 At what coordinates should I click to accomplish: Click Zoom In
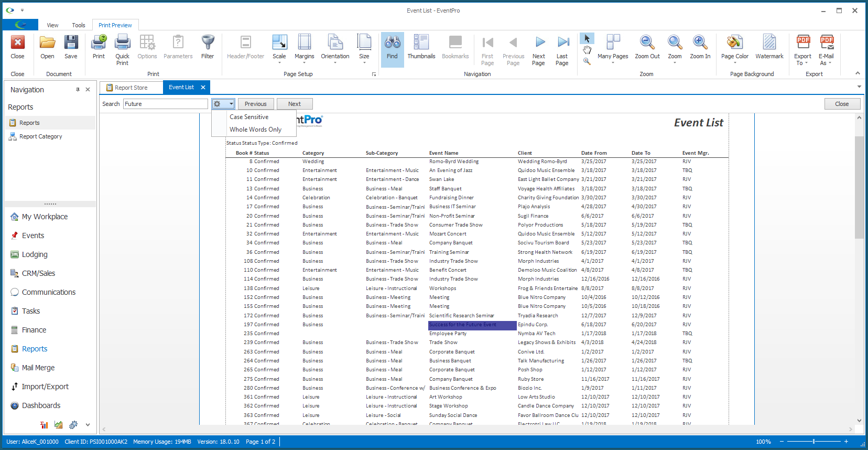tap(700, 47)
